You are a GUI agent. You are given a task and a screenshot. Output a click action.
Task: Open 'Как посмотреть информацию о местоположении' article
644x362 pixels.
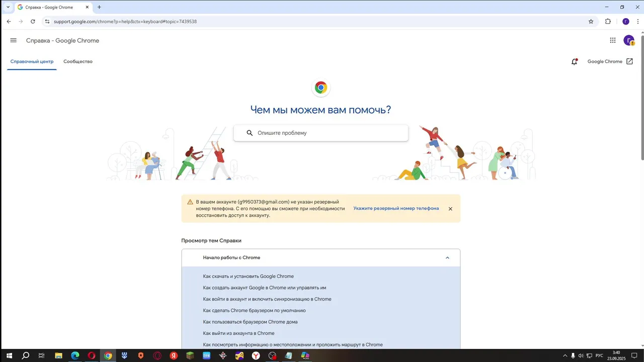coord(293,345)
